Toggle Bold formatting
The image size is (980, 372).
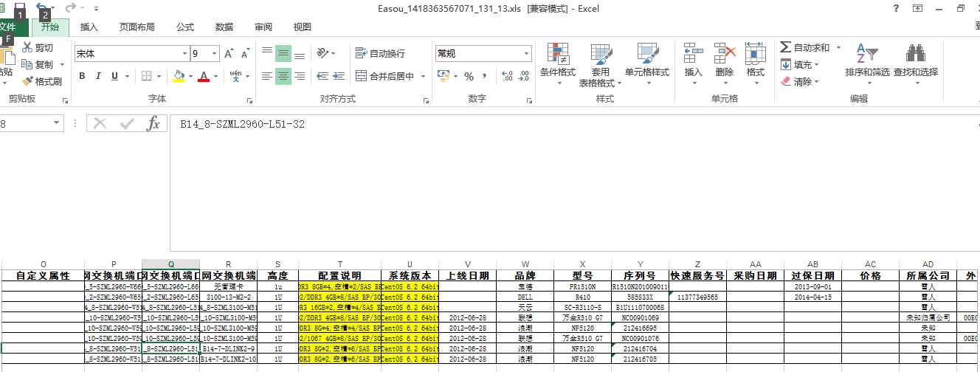(x=82, y=76)
